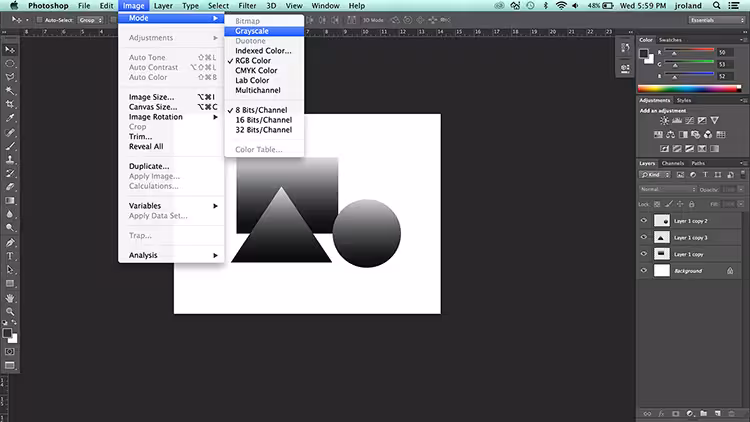The height and width of the screenshot is (422, 750).
Task: Toggle the Auto-Select checkbox
Action: tap(40, 20)
